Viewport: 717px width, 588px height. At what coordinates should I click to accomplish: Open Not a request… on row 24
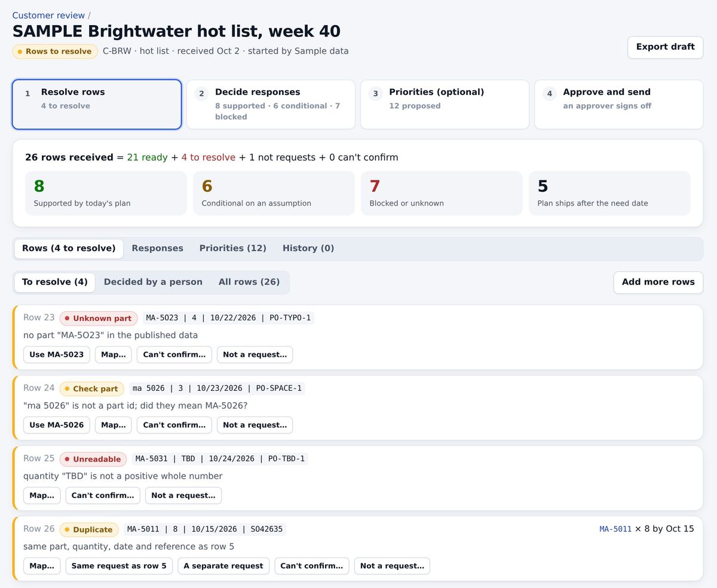[255, 425]
